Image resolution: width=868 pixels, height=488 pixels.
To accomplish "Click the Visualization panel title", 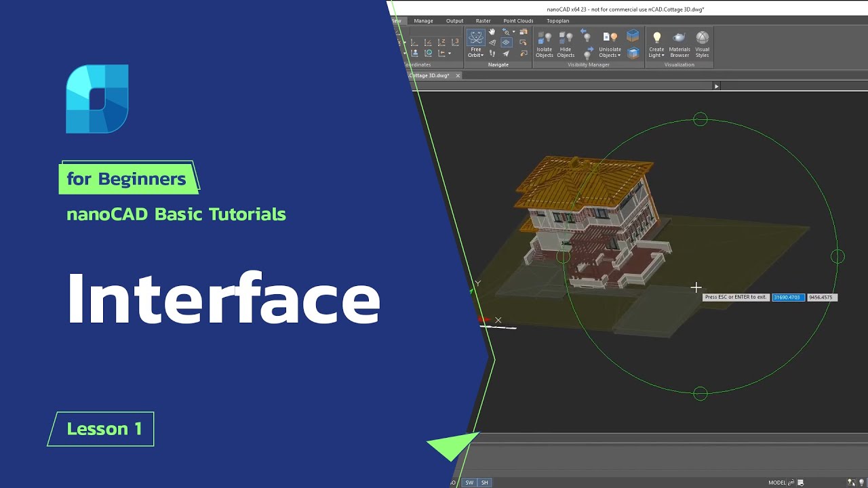I will click(679, 64).
